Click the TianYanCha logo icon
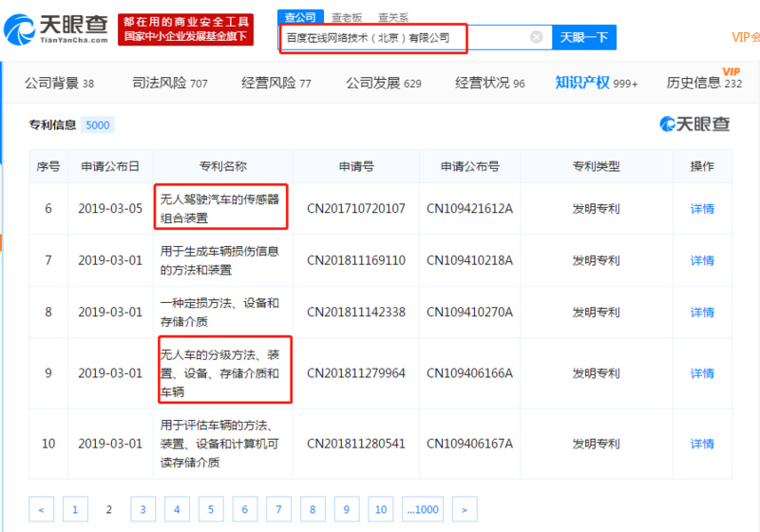This screenshot has height=532, width=760. coord(19,29)
